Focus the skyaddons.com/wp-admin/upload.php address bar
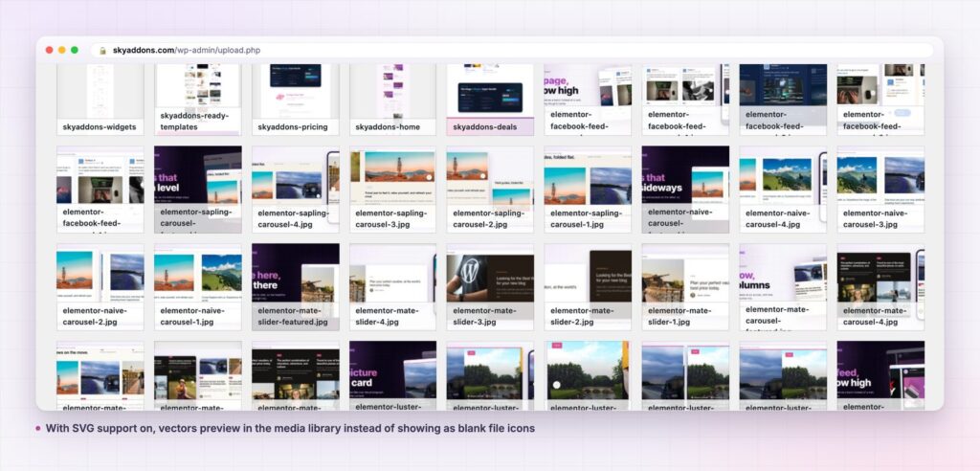The image size is (980, 471). click(x=512, y=51)
